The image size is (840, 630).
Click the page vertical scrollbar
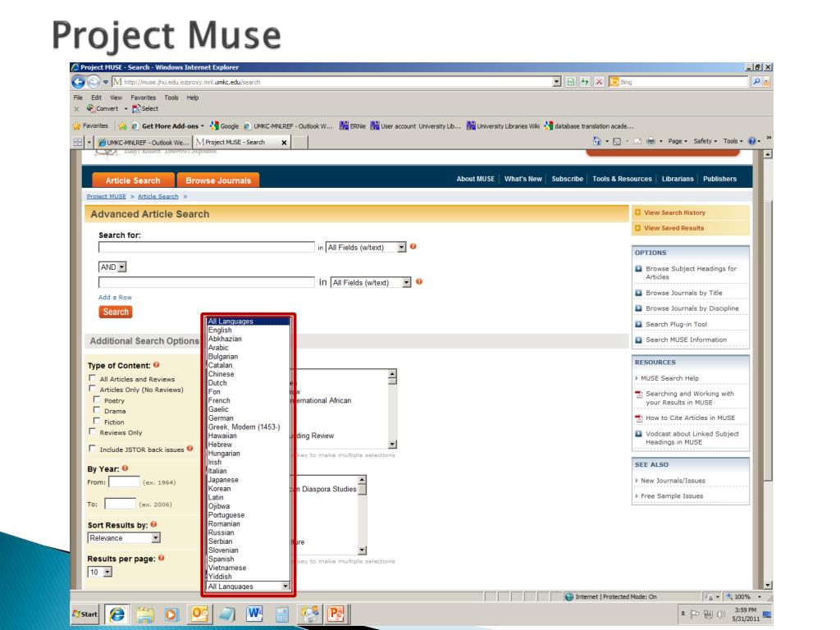(768, 369)
